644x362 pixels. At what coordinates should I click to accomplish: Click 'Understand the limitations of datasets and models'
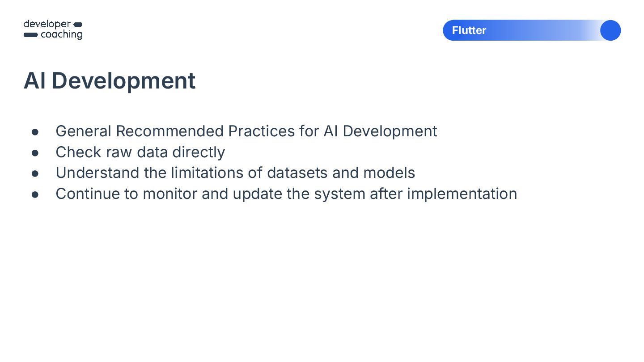(x=235, y=173)
